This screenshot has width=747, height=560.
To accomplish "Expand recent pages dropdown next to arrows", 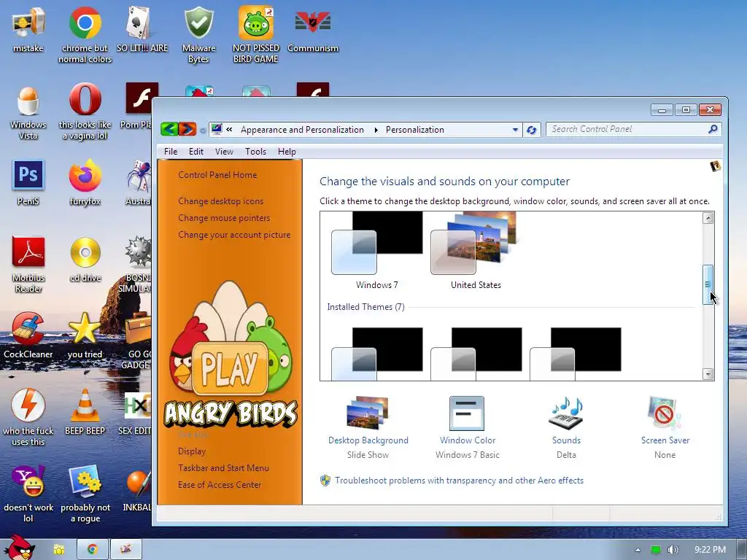I will click(203, 130).
